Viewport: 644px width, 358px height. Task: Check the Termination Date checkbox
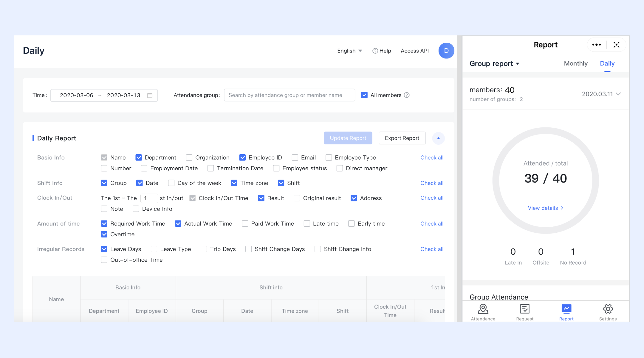pos(210,168)
